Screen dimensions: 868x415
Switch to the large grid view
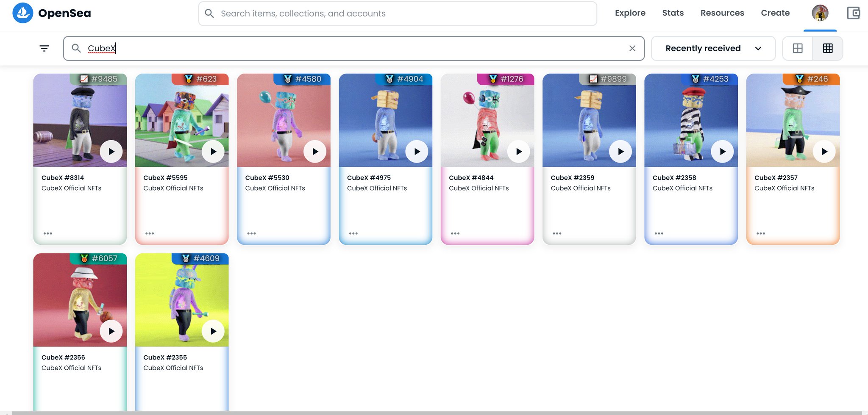click(798, 48)
